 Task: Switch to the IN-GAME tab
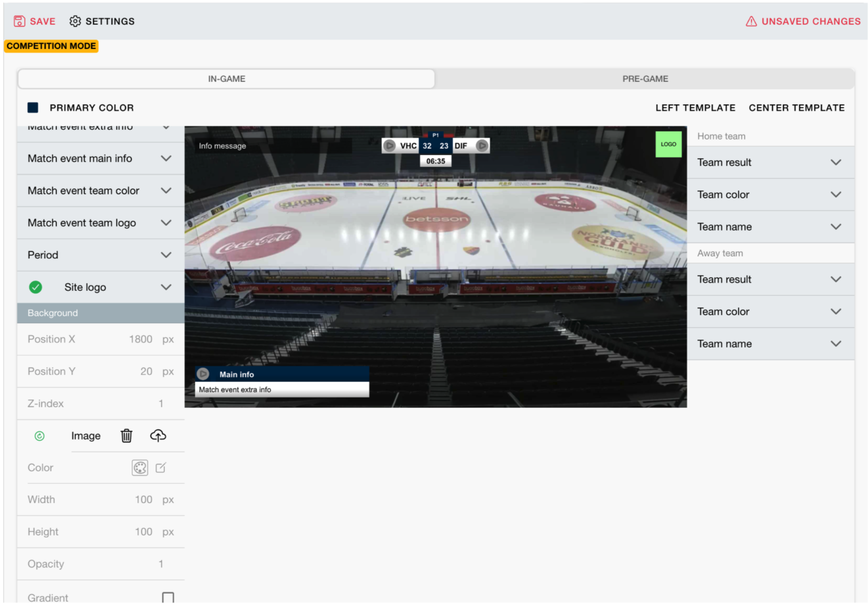[226, 79]
